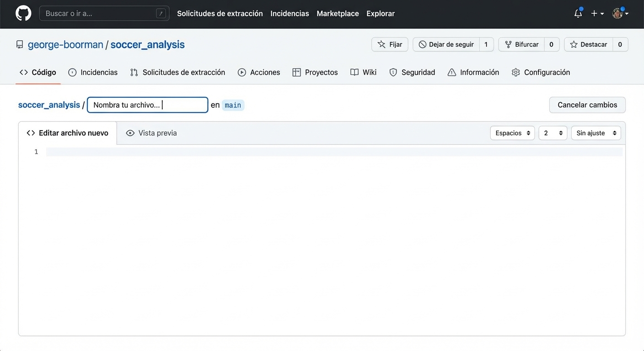This screenshot has width=644, height=351.
Task: Switch to the Incidencias repository tab
Action: (93, 72)
